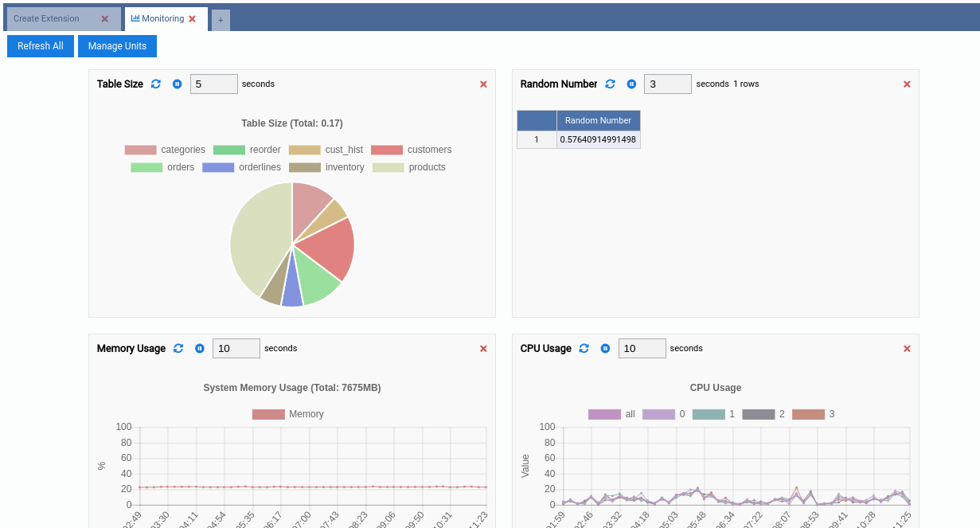This screenshot has width=980, height=528.
Task: Open a new tab with the plus button
Action: pyautogui.click(x=221, y=19)
